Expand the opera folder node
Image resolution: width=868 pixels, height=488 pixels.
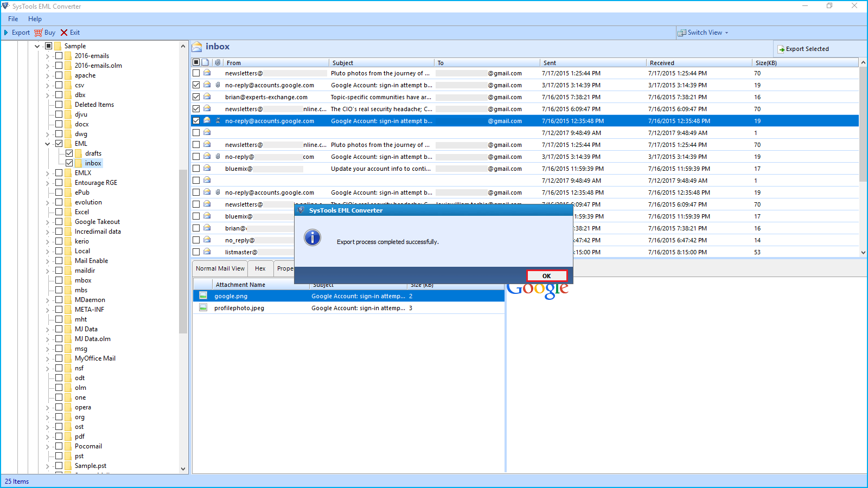pyautogui.click(x=47, y=407)
